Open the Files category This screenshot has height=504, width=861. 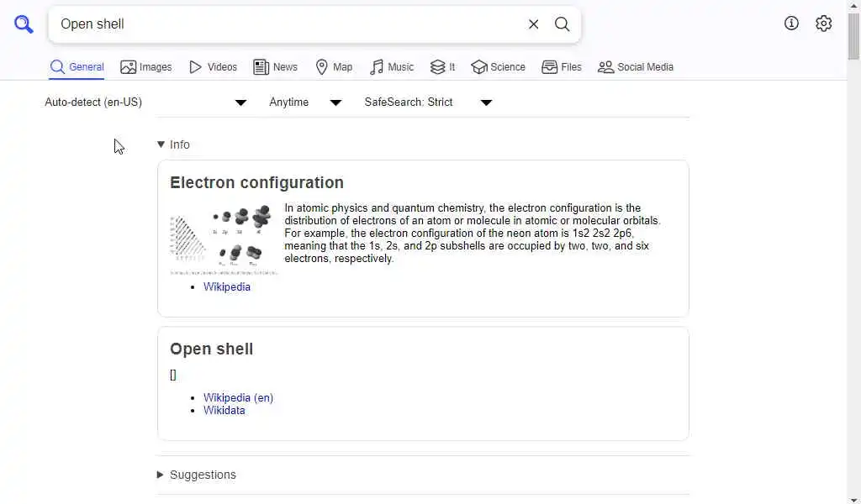562,67
